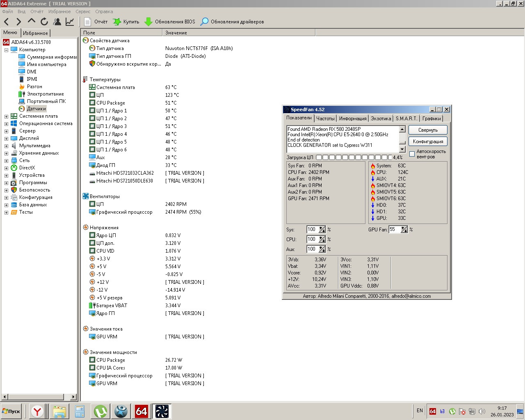Click the Up level arrow icon
This screenshot has width=525, height=420.
point(32,21)
